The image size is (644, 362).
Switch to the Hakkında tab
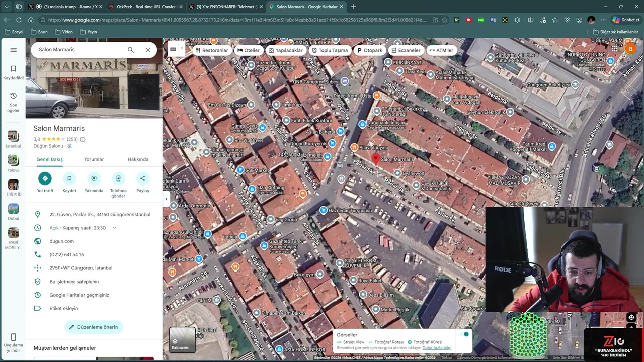pyautogui.click(x=138, y=159)
